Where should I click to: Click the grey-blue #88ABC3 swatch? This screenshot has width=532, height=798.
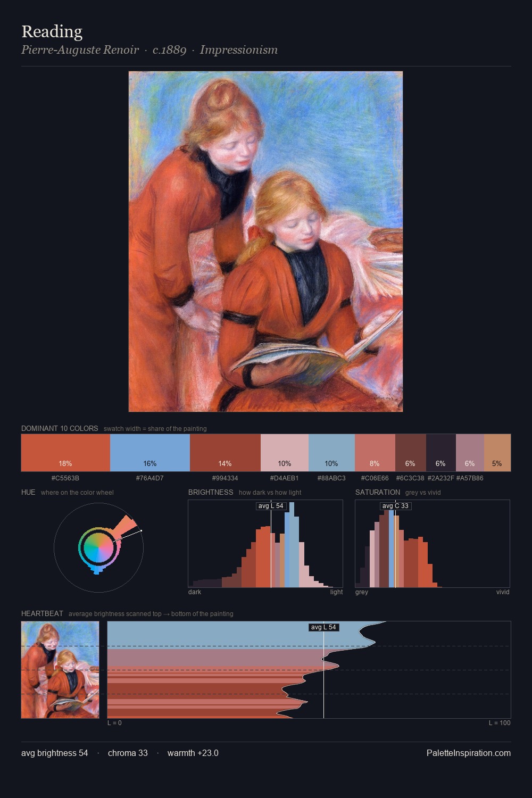coord(331,453)
